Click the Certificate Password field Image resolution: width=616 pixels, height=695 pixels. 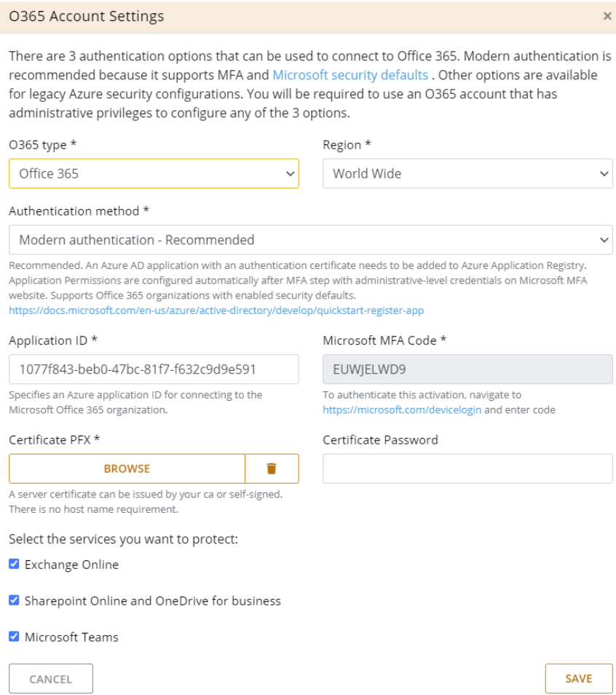pyautogui.click(x=467, y=468)
